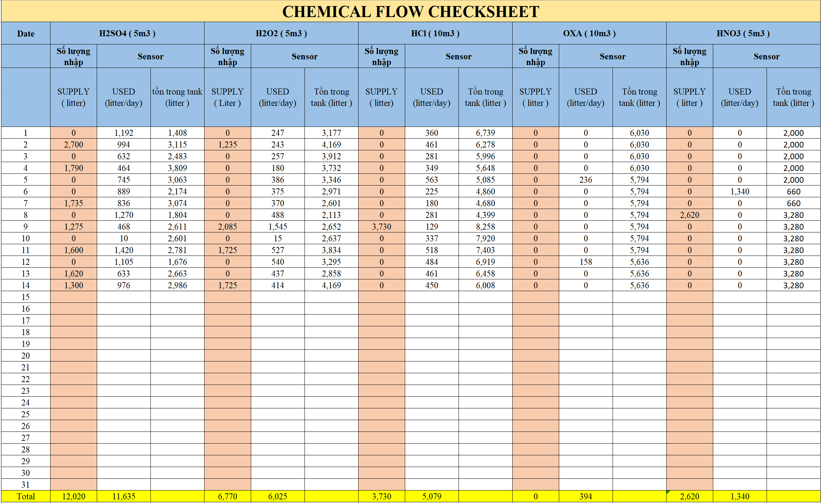Screen dimensions: 821x504
Task: Click the OXA used cell 158
Action: (586, 262)
